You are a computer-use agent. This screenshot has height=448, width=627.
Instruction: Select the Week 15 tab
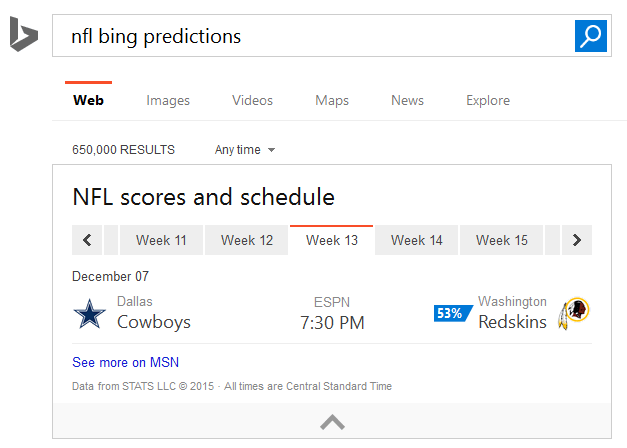pos(501,240)
